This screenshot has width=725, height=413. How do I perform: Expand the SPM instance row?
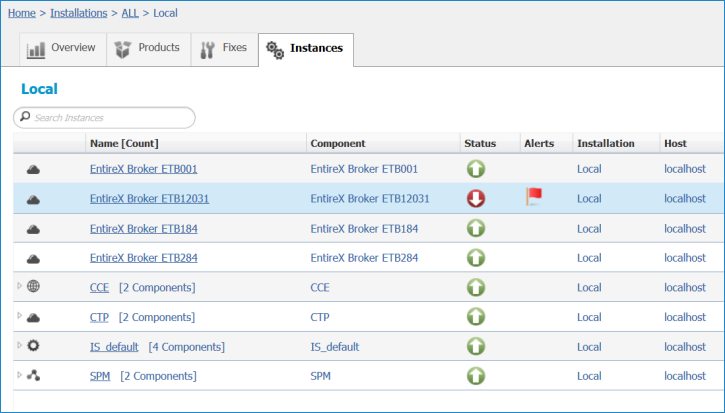(19, 375)
